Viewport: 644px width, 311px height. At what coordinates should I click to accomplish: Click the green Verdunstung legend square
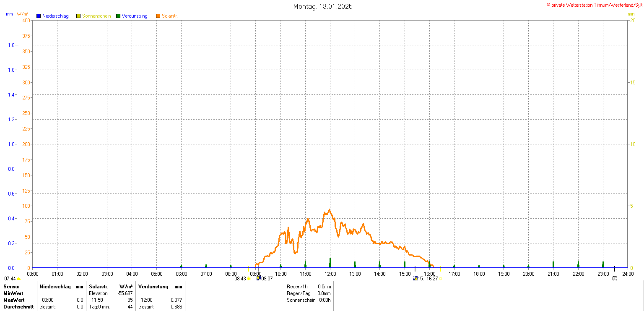click(118, 16)
